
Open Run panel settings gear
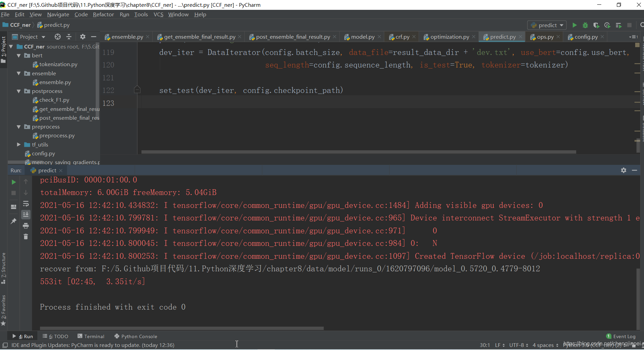point(624,170)
